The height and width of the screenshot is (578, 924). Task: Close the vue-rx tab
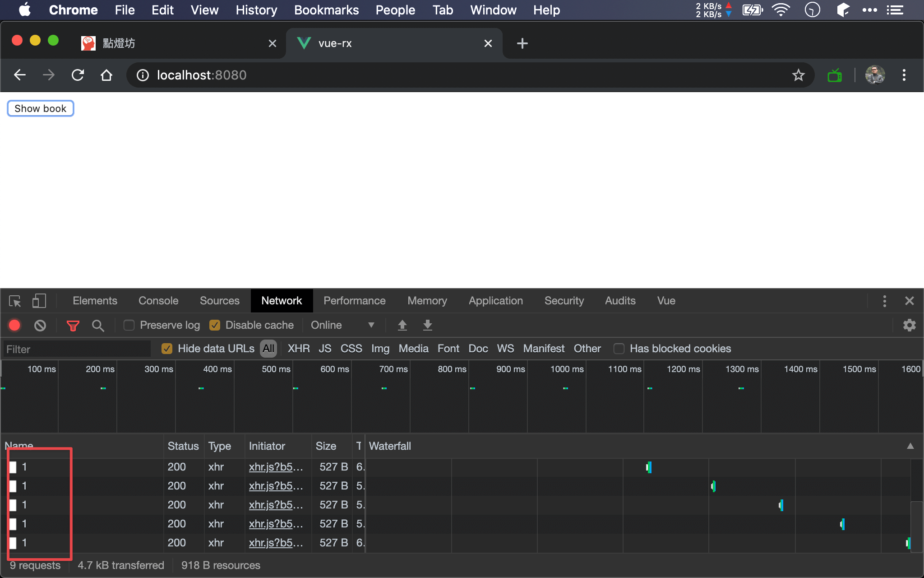click(488, 43)
